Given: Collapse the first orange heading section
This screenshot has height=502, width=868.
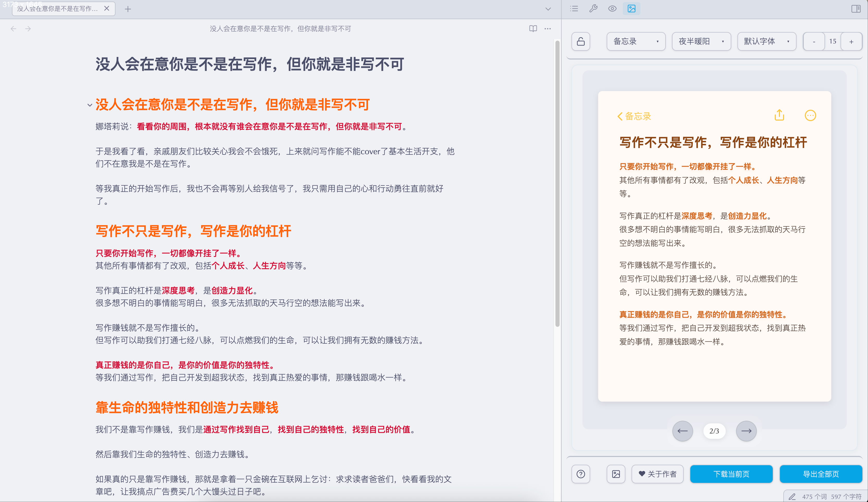Looking at the screenshot, I should coord(90,105).
